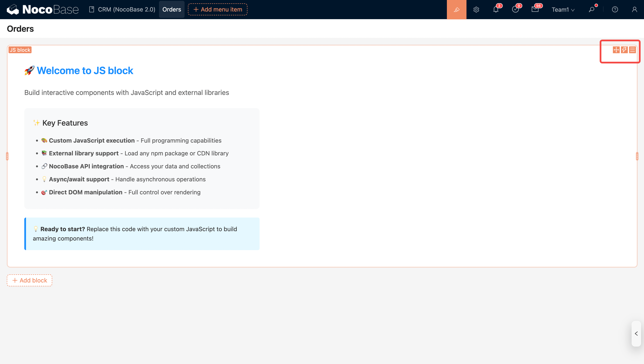Open plugin settings gear icon
Screen dimensions: 644x364
point(476,10)
